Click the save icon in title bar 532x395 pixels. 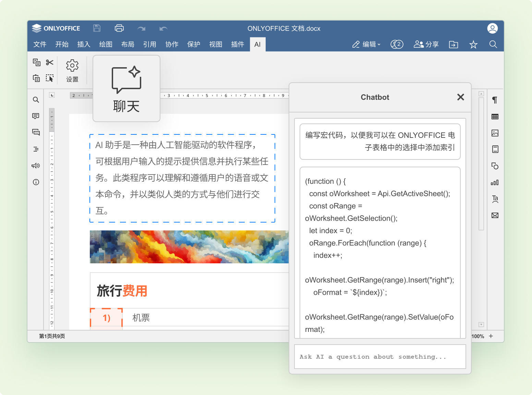(97, 28)
